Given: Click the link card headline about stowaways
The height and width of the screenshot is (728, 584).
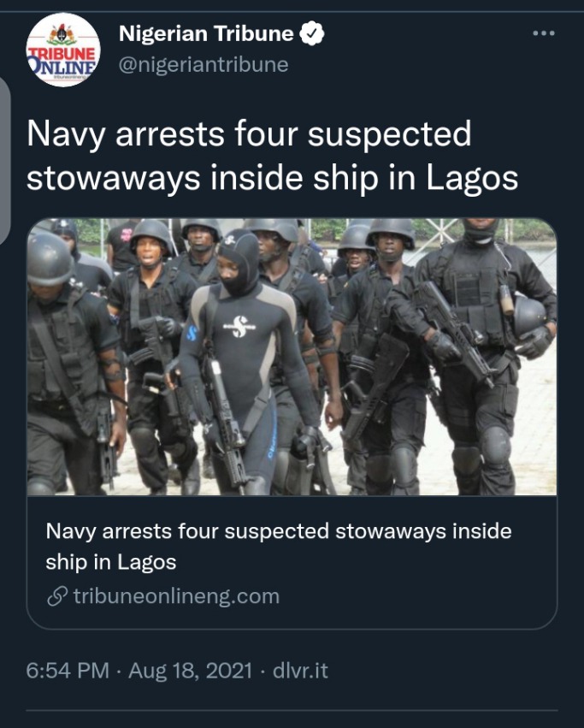Looking at the screenshot, I should pos(279,547).
